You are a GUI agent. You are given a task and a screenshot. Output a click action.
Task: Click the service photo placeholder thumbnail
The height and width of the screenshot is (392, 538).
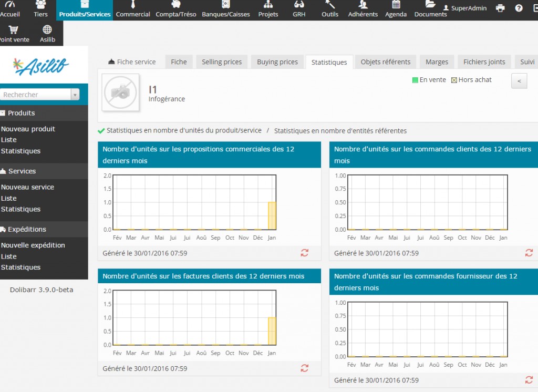pos(120,92)
